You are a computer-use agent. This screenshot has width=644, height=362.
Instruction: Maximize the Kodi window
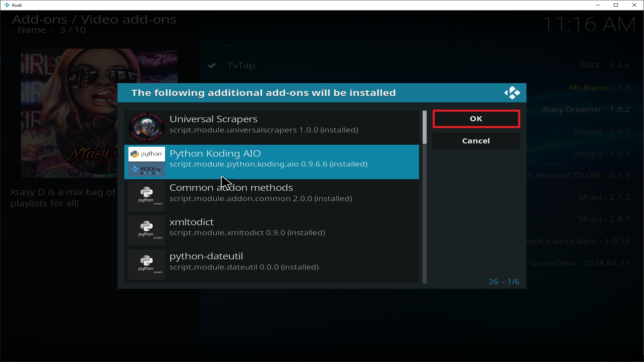coord(616,5)
